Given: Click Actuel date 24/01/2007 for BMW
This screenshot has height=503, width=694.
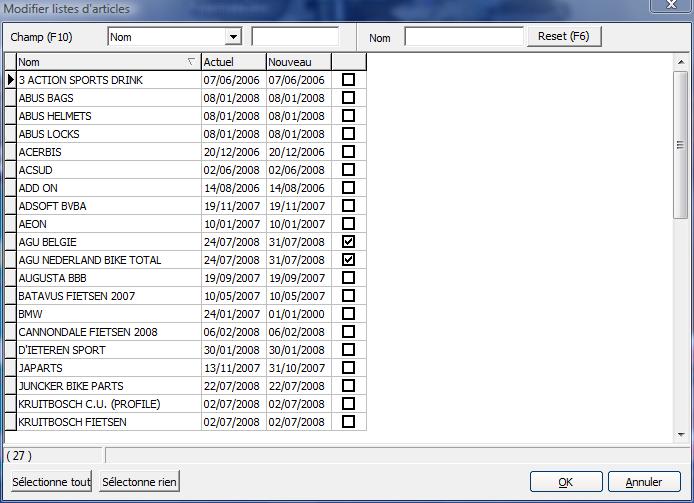Looking at the screenshot, I should click(234, 314).
